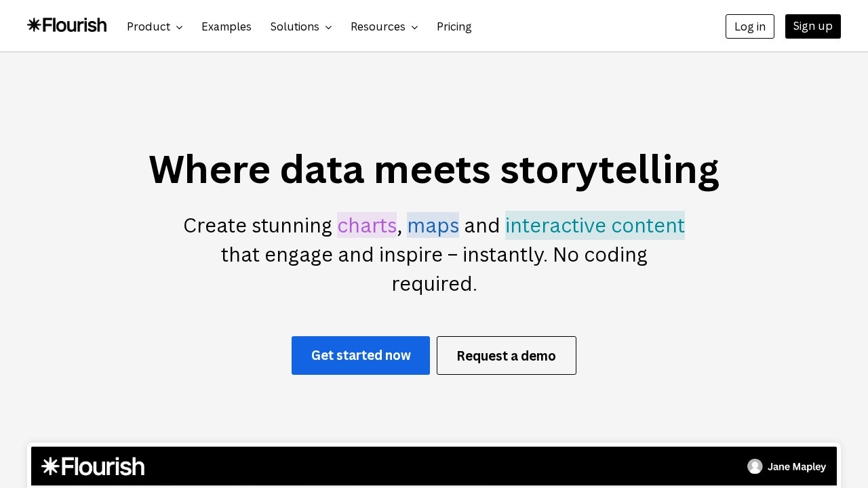Open the Pricing page link
Viewport: 868px width, 488px height.
(x=454, y=26)
